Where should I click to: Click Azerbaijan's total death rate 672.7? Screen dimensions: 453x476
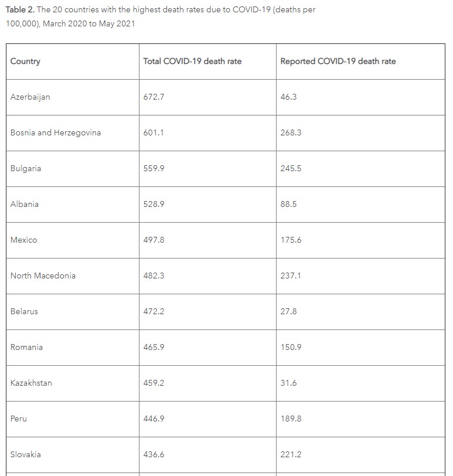click(154, 97)
